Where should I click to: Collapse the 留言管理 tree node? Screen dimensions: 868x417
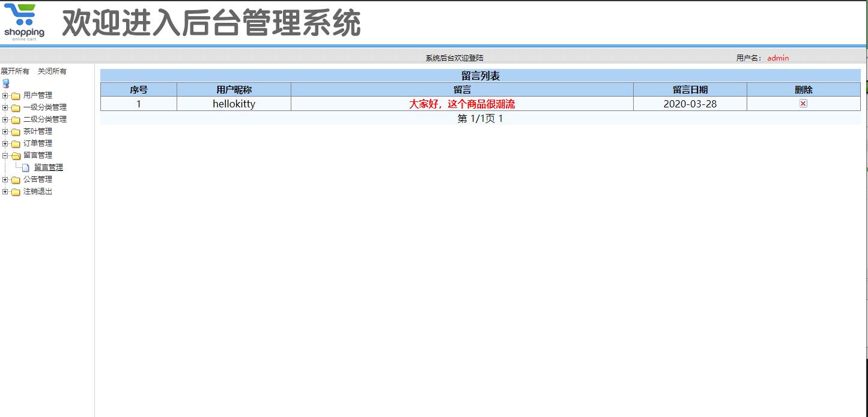pyautogui.click(x=5, y=155)
